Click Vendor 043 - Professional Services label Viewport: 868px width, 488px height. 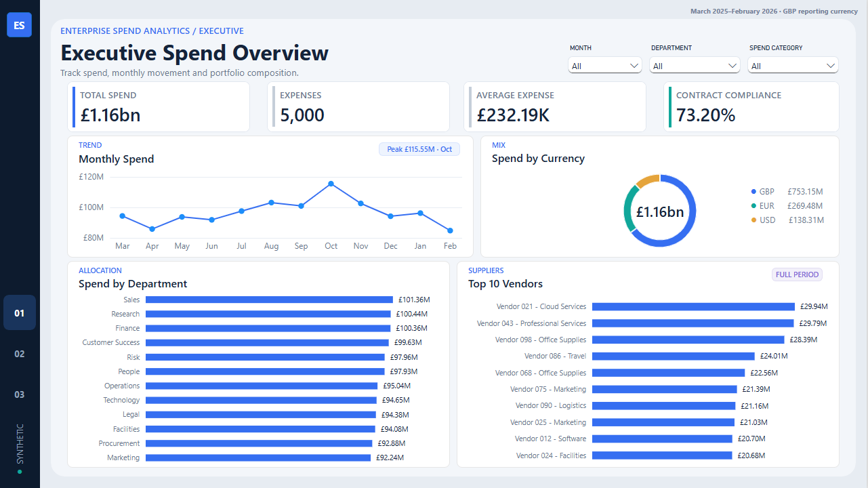531,323
